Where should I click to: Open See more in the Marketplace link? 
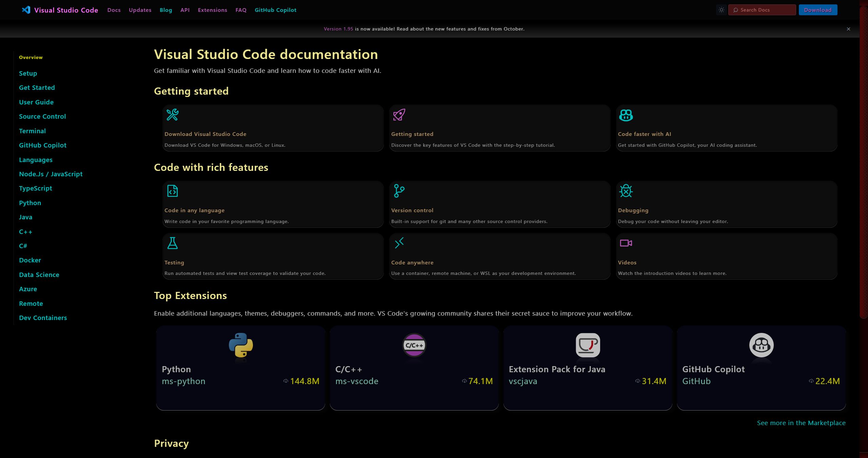point(801,423)
